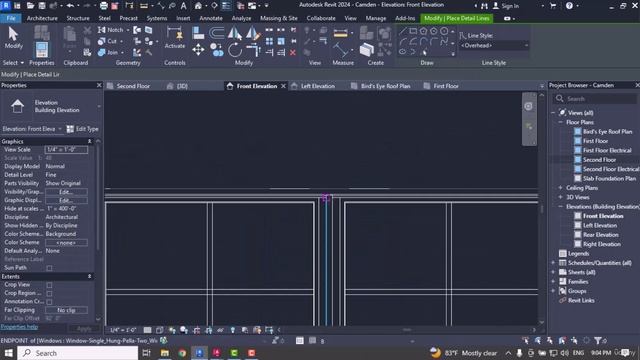Switch to the Left Elevation view tab
The width and height of the screenshot is (640, 360).
[318, 86]
